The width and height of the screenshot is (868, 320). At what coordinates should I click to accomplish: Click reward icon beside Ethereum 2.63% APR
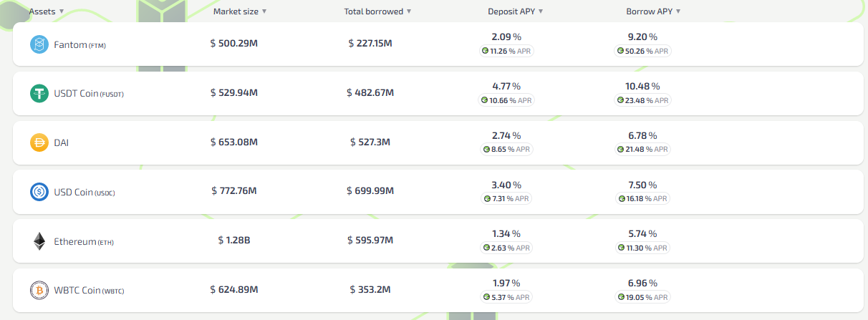point(486,248)
